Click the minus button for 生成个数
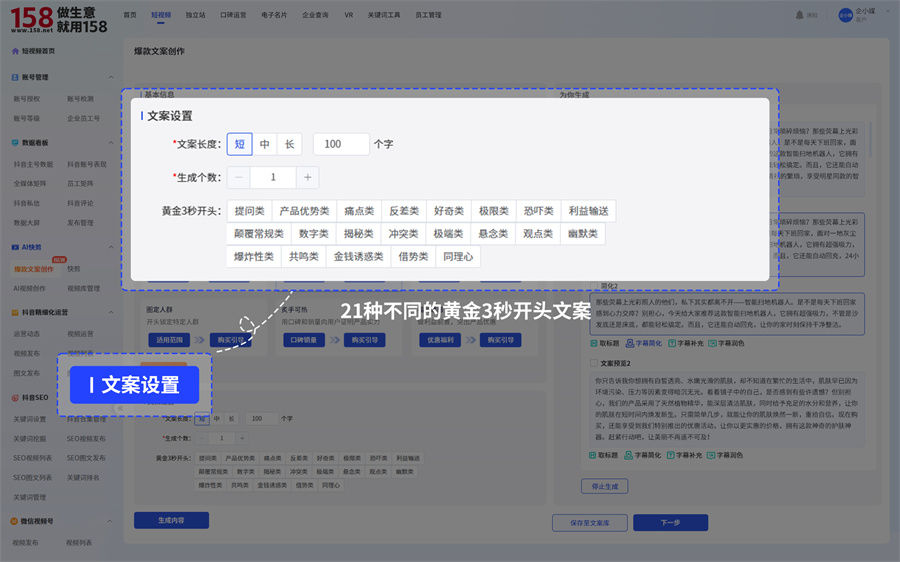The width and height of the screenshot is (900, 562). tap(239, 177)
